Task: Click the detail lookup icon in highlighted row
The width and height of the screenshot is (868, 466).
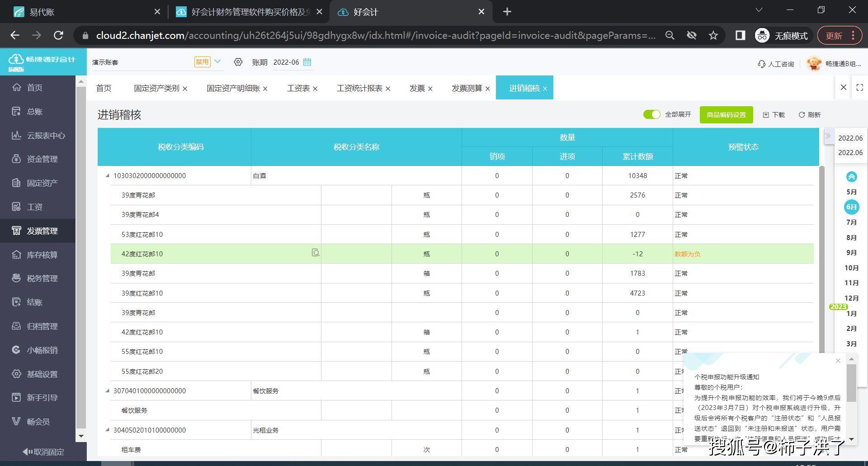Action: (316, 253)
